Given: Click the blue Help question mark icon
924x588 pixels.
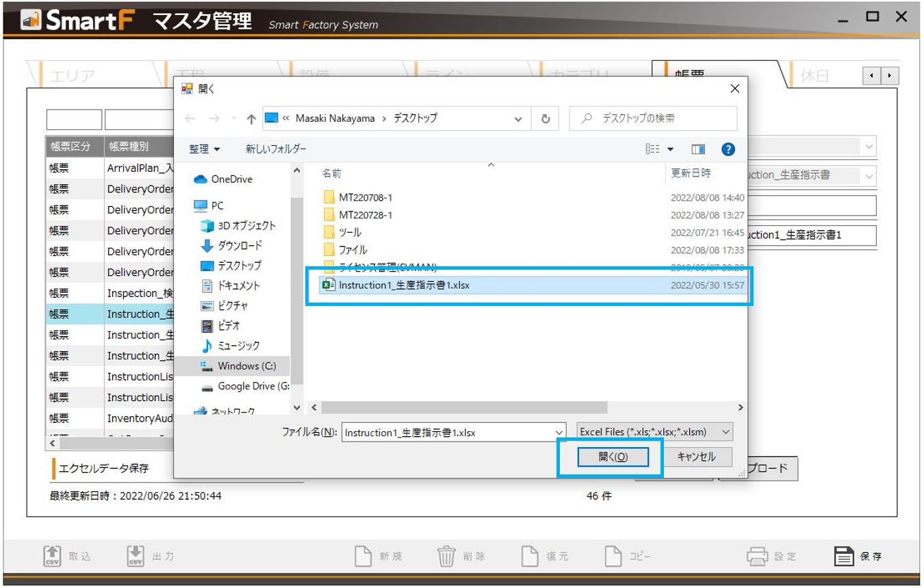Looking at the screenshot, I should [x=728, y=148].
